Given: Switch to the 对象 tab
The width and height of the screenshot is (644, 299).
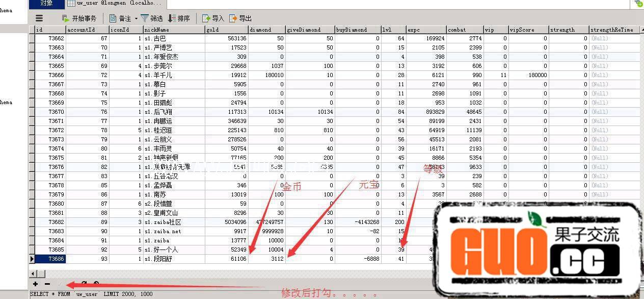Looking at the screenshot, I should click(46, 3).
